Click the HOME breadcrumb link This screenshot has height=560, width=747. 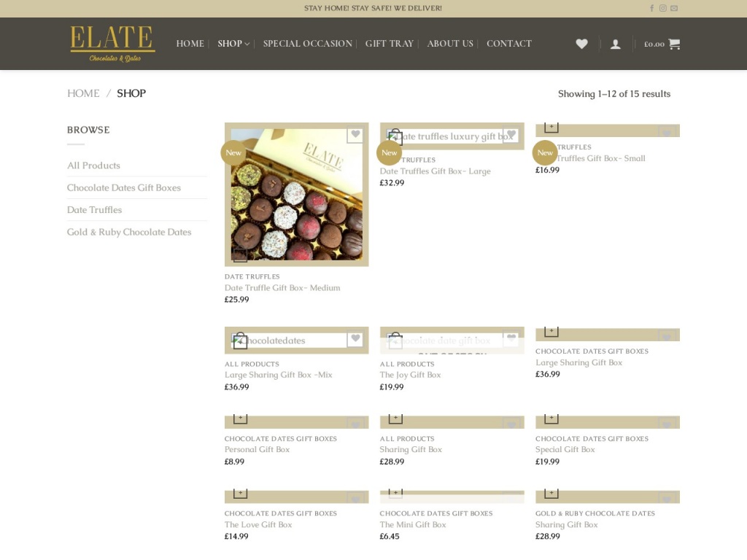pos(83,93)
